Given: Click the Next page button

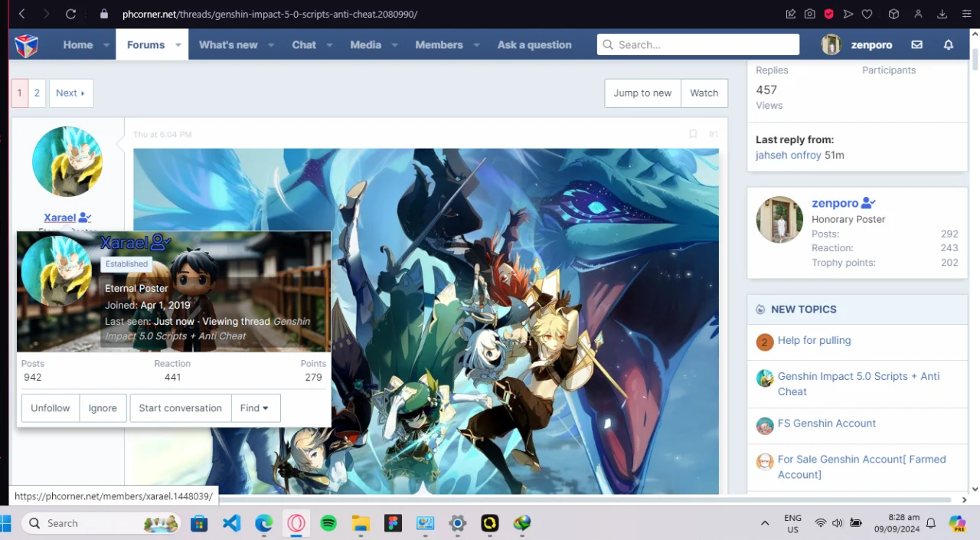Looking at the screenshot, I should click(70, 93).
